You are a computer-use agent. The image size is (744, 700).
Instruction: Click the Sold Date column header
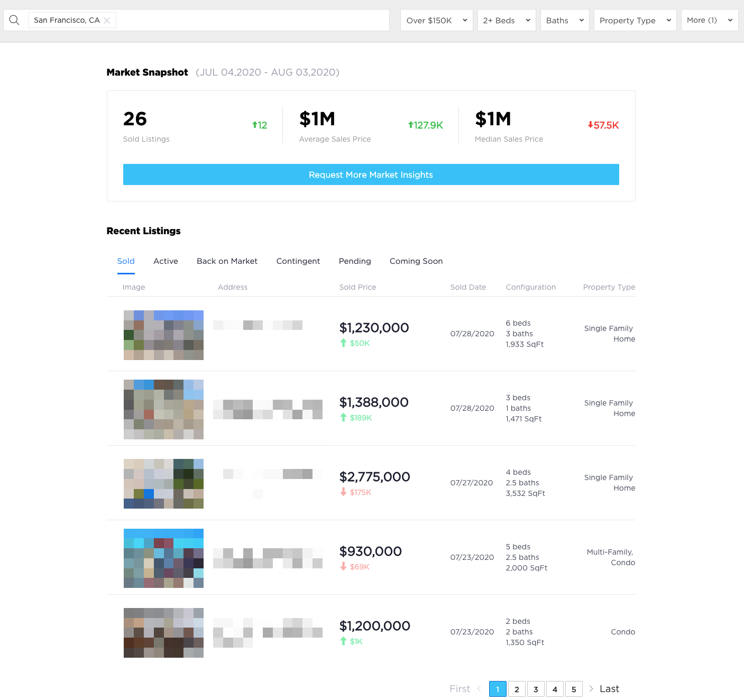(468, 287)
